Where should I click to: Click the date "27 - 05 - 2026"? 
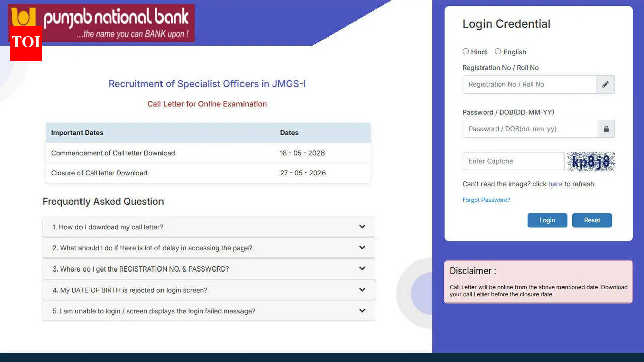[x=303, y=173]
